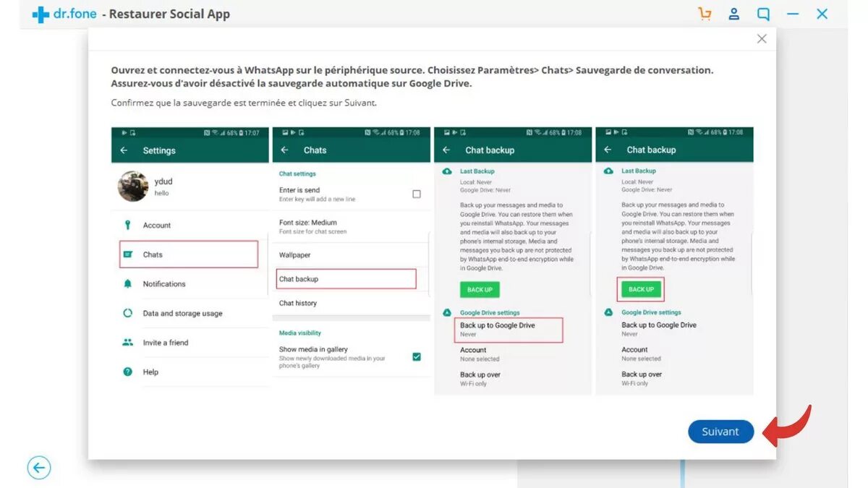Click the key icon beside Account

128,226
